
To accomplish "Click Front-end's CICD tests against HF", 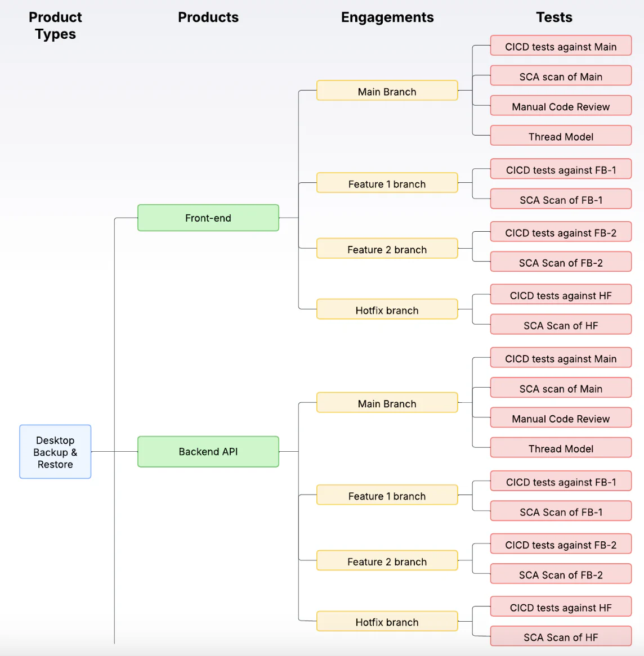I will 561,295.
